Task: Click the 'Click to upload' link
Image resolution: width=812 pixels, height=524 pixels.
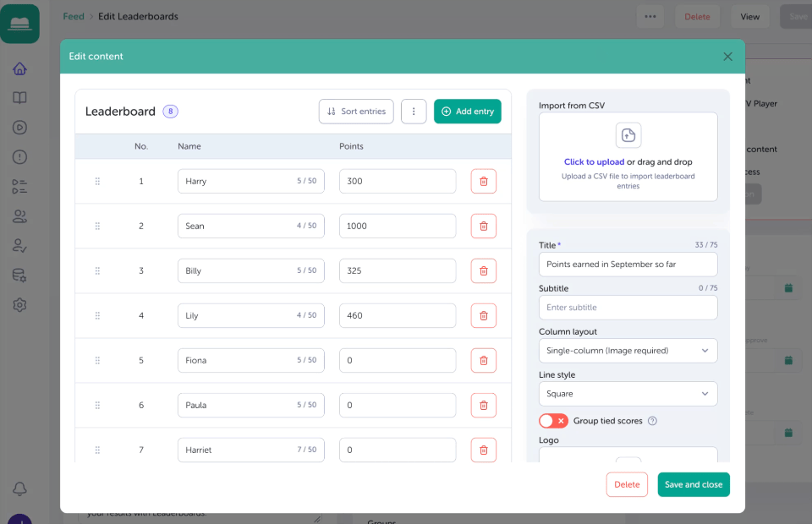Action: [x=594, y=162]
